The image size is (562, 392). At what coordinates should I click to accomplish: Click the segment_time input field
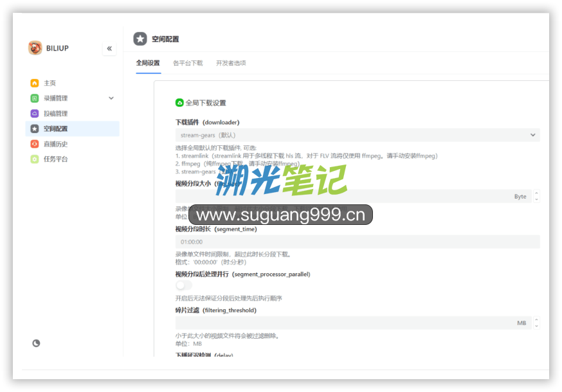point(357,242)
